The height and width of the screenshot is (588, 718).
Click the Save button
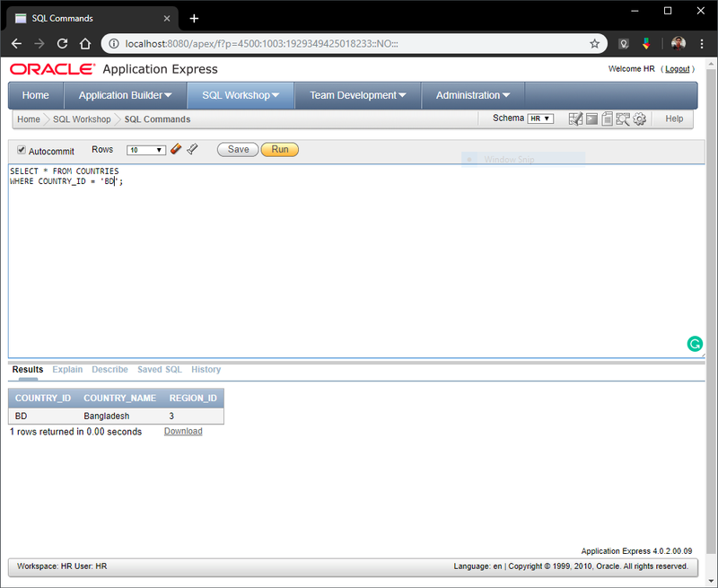238,149
